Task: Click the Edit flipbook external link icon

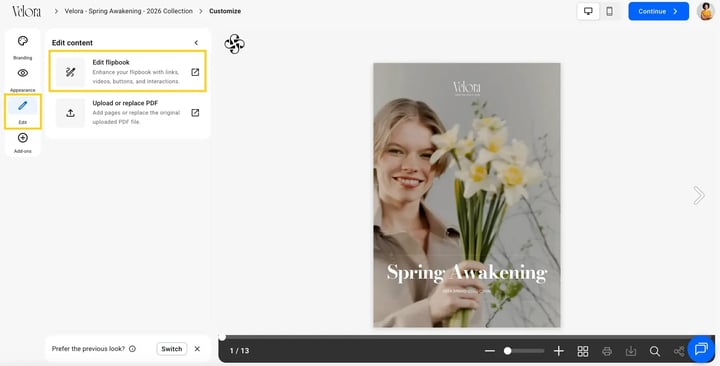Action: coord(195,72)
